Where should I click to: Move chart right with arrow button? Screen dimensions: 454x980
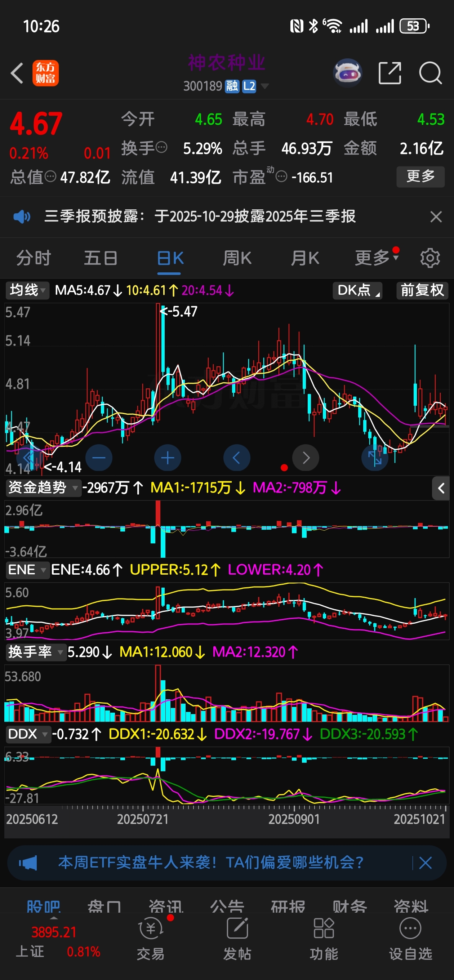pyautogui.click(x=306, y=458)
